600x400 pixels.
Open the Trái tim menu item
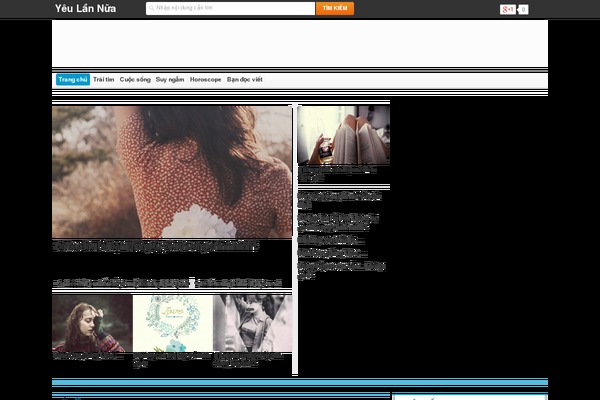[x=104, y=80]
